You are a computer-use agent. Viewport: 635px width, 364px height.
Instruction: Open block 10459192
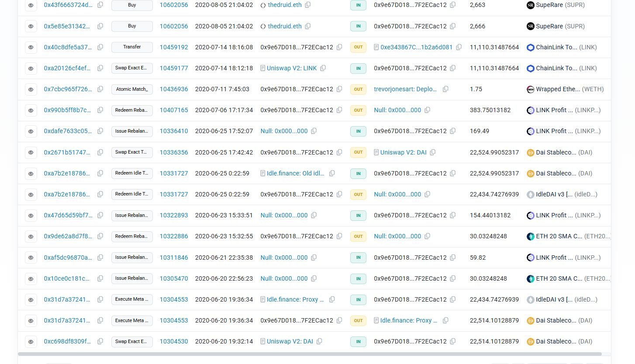point(174,47)
